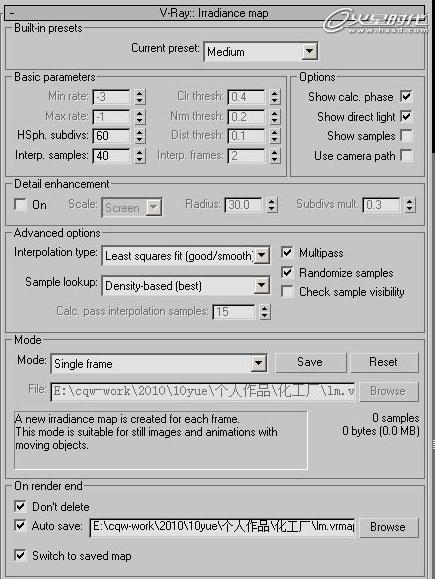The image size is (435, 579).
Task: Click the Interp. samples value field
Action: tap(111, 155)
